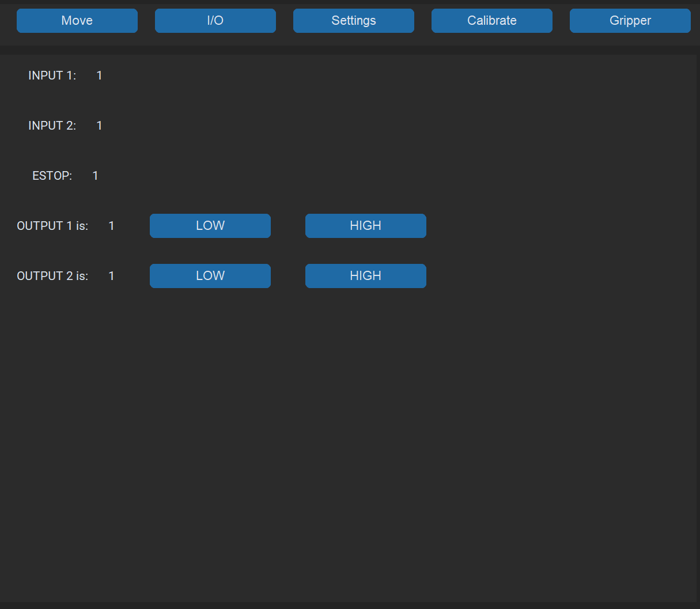Select the Gripper tab
Viewport: 700px width, 609px height.
click(630, 21)
